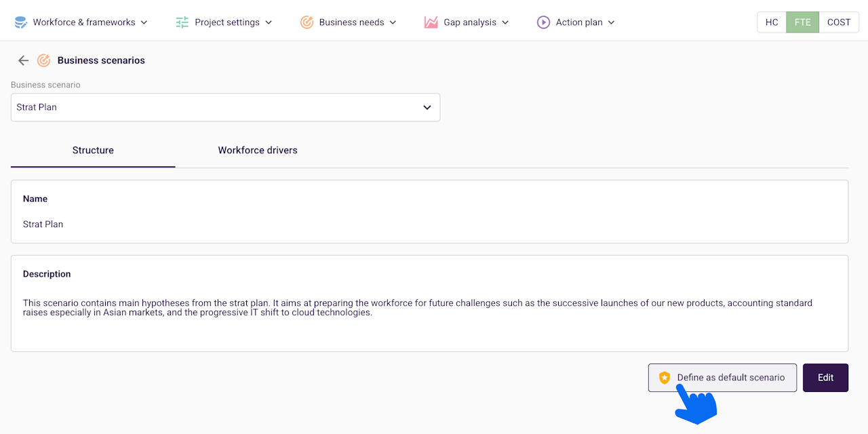Click the Workforce & frameworks database icon
Screen dimensions: 868x434
(20, 22)
